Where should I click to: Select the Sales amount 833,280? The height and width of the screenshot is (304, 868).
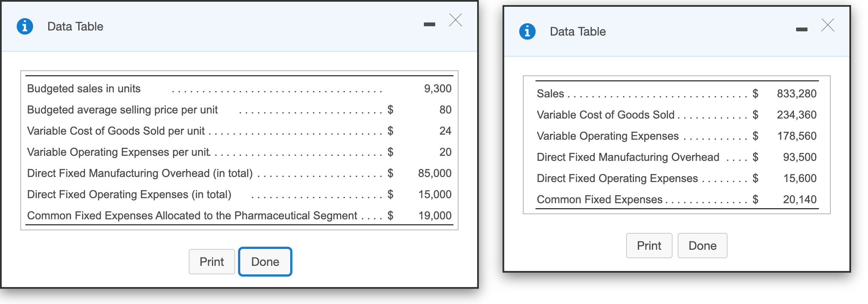797,94
